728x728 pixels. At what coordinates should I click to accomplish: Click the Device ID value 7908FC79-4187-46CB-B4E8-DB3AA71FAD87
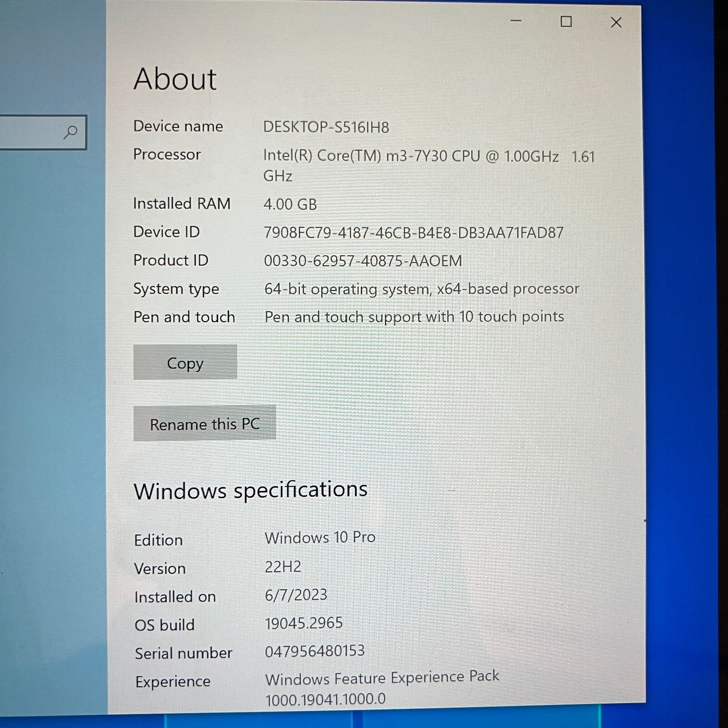tap(414, 233)
